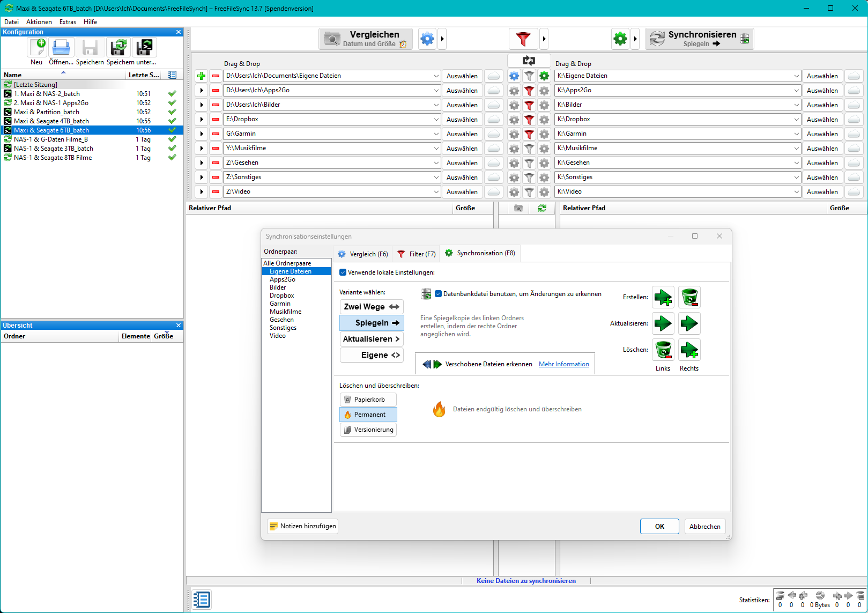Click Erstellen left-side green arrow plus icon

[663, 297]
